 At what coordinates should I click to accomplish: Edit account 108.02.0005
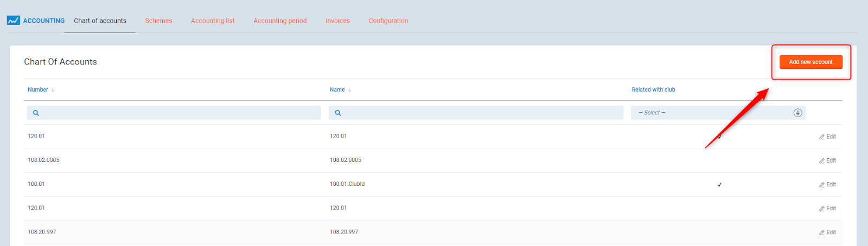[827, 160]
